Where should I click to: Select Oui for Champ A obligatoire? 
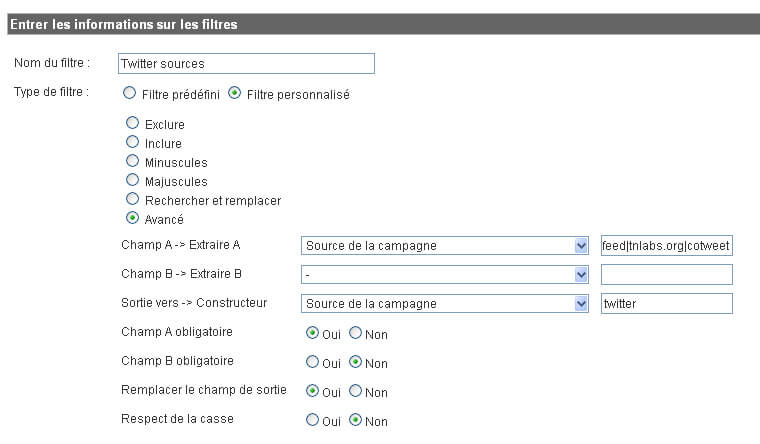(x=313, y=333)
